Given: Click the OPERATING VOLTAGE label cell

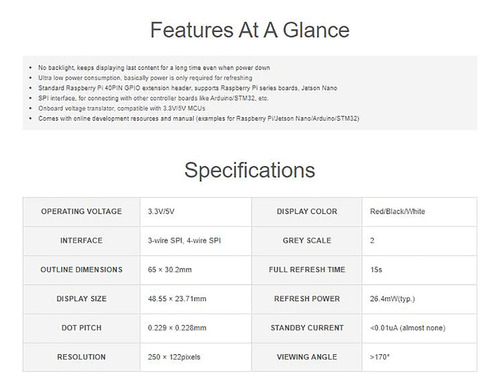Looking at the screenshot, I should coord(81,212).
